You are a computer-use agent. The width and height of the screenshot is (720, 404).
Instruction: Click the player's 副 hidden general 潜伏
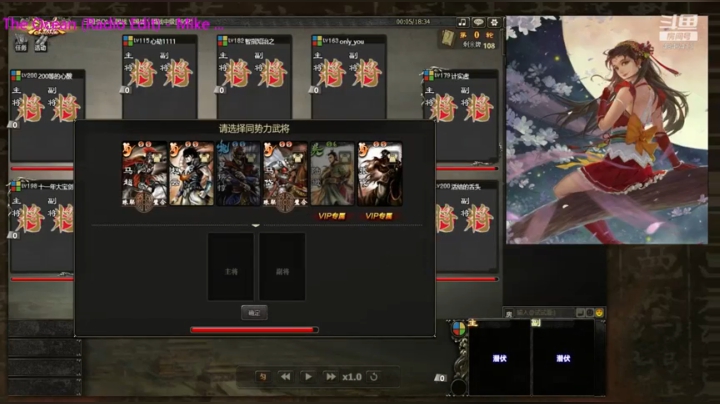[x=563, y=358]
